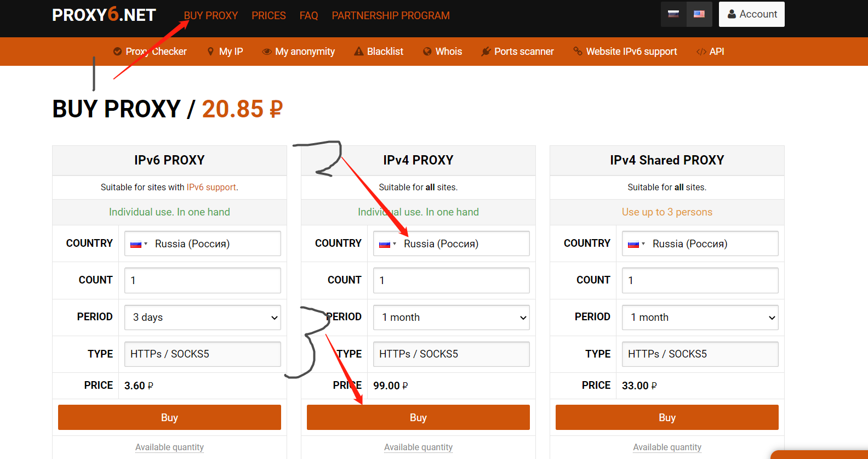Open Website IPv6 support tool
This screenshot has width=868, height=459.
[625, 52]
